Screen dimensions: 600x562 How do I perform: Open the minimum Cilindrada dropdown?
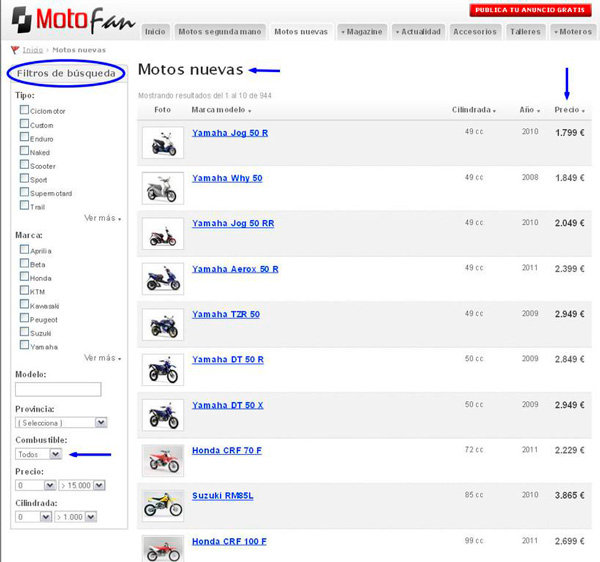click(x=33, y=517)
